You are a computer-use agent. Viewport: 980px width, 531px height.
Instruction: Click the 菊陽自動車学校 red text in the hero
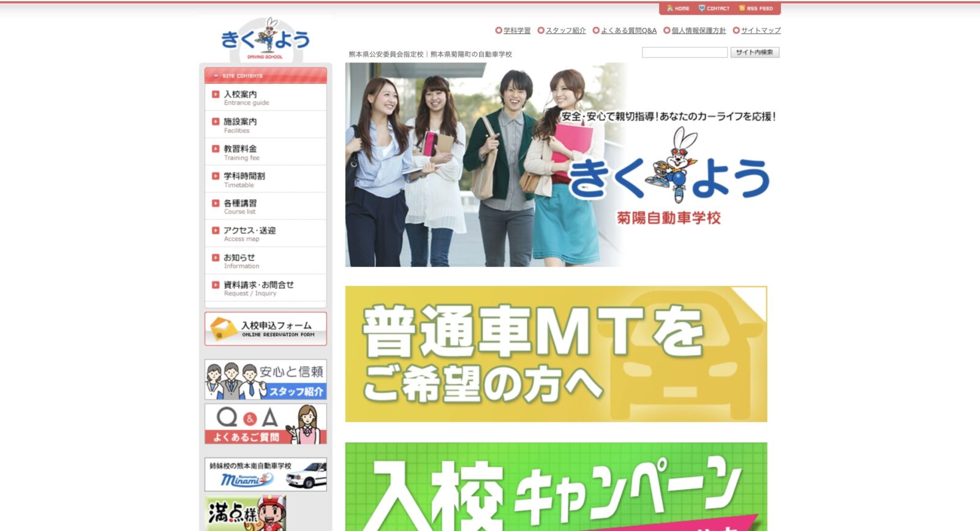coord(668,218)
